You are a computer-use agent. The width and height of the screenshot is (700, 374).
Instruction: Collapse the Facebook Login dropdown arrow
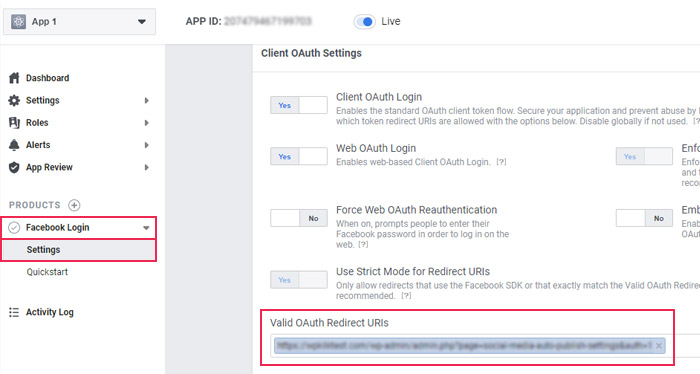pyautogui.click(x=146, y=228)
